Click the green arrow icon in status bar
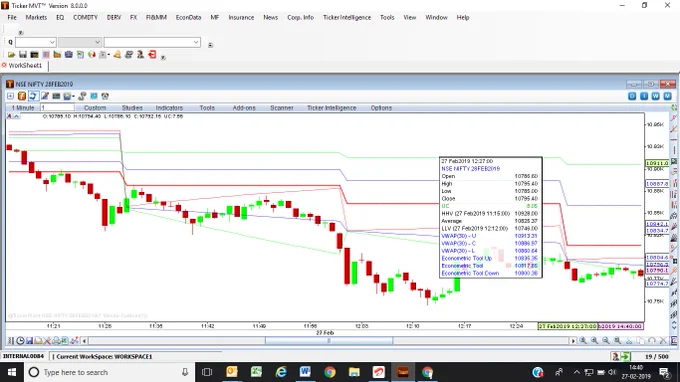The image size is (680, 382). tap(625, 356)
